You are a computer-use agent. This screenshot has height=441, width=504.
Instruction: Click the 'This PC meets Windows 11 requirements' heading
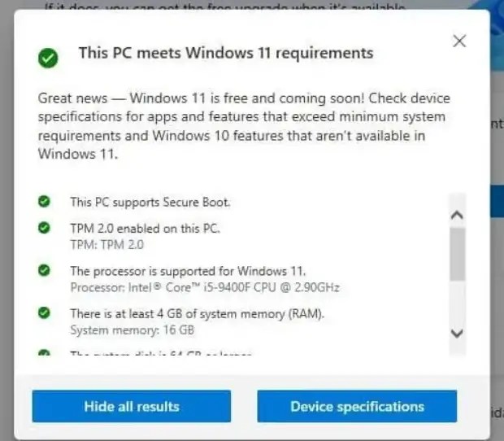tap(226, 53)
